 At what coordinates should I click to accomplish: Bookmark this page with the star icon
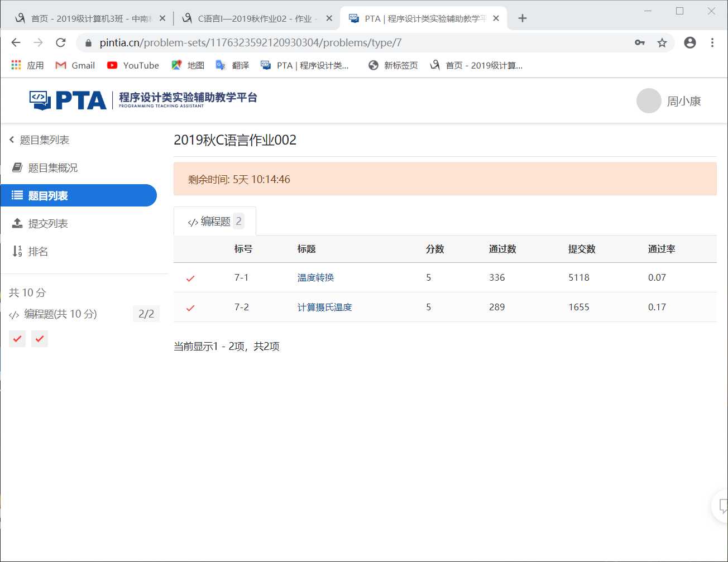coord(662,42)
